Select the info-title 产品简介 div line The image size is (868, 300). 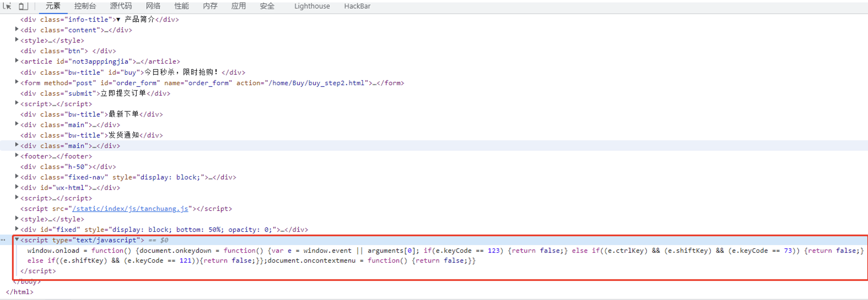click(100, 20)
